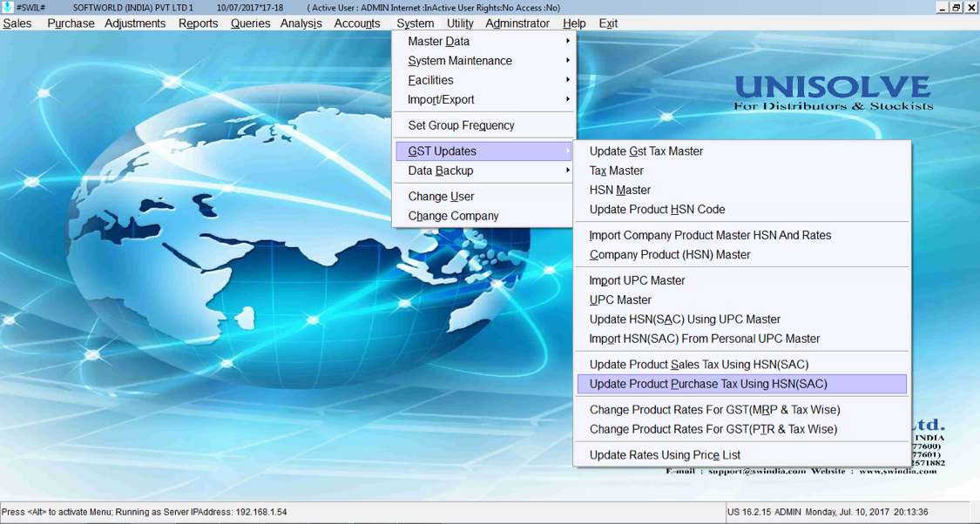Choose Change Product Rates For GST(MRP & Tax Wise)
980x524 pixels.
point(742,410)
